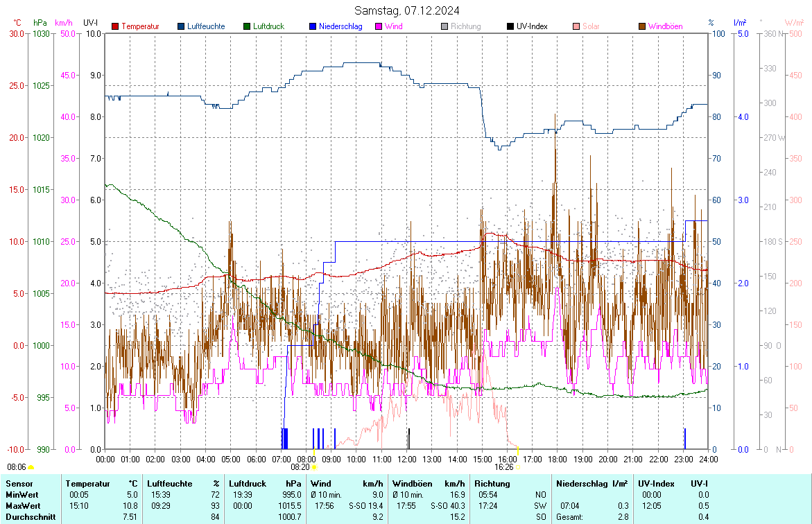812x524 pixels.
Task: Select the grayed-out Richtung legend entry
Action: 465,26
